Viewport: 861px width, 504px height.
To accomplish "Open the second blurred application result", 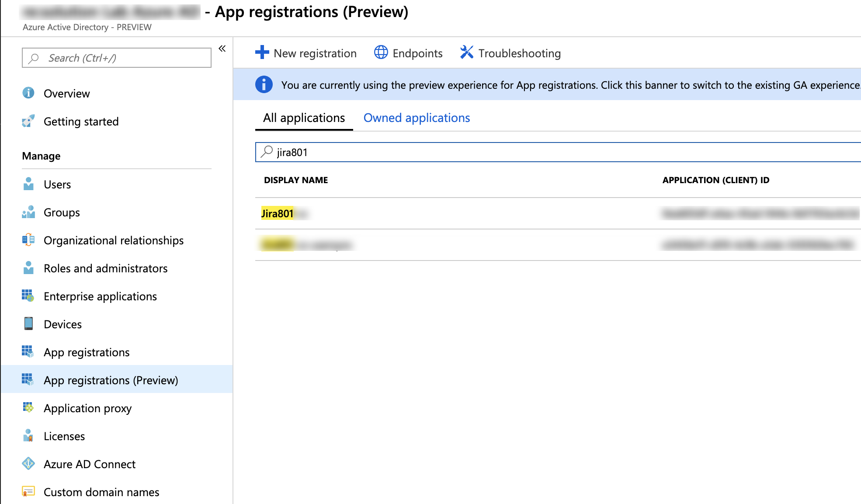I will click(x=558, y=245).
